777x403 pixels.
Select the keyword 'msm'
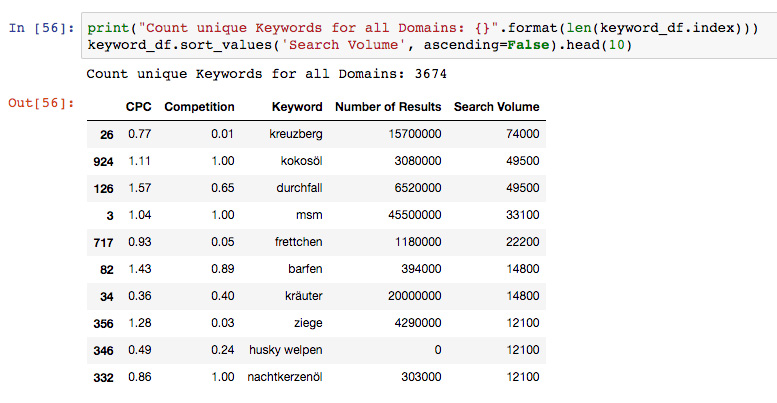[309, 215]
